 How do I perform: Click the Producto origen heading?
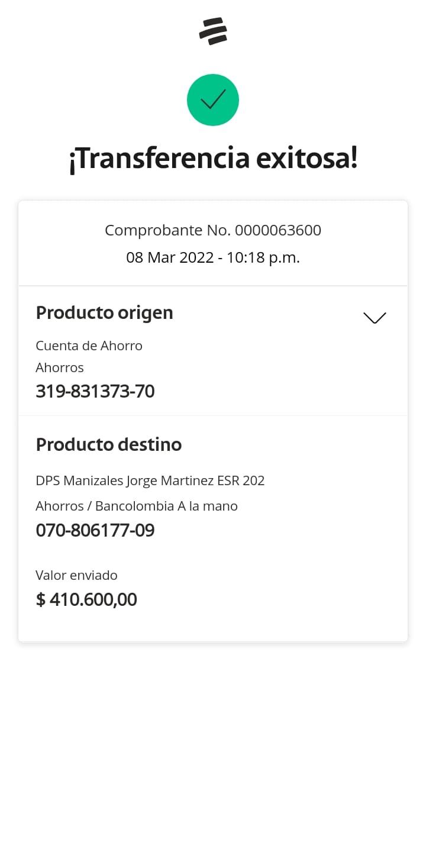pos(105,312)
